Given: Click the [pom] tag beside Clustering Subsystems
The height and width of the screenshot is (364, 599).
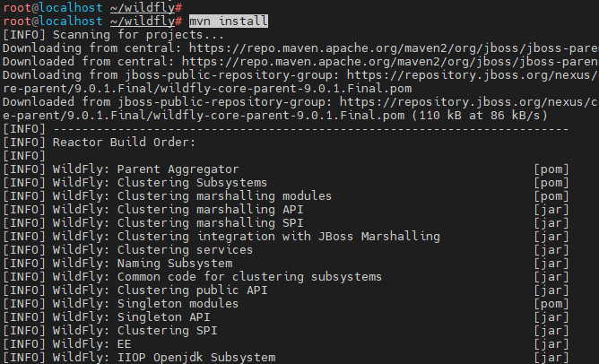Looking at the screenshot, I should [x=551, y=183].
